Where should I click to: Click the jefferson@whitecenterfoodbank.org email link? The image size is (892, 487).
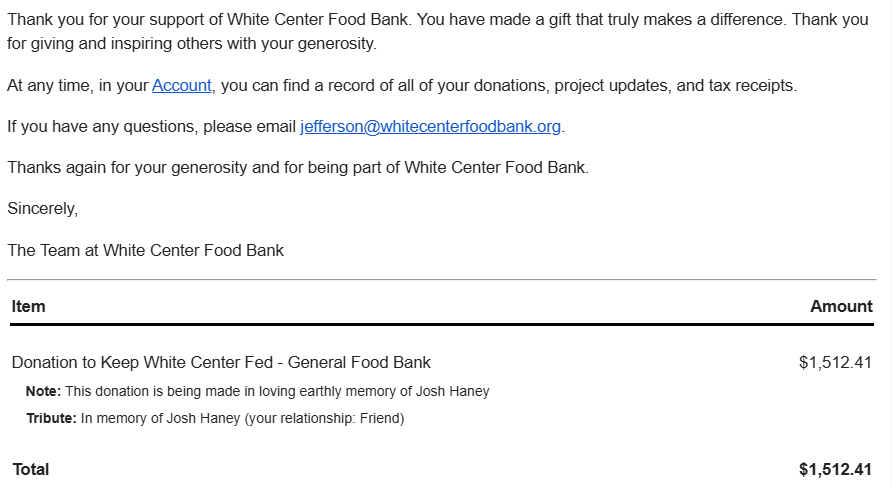click(431, 126)
